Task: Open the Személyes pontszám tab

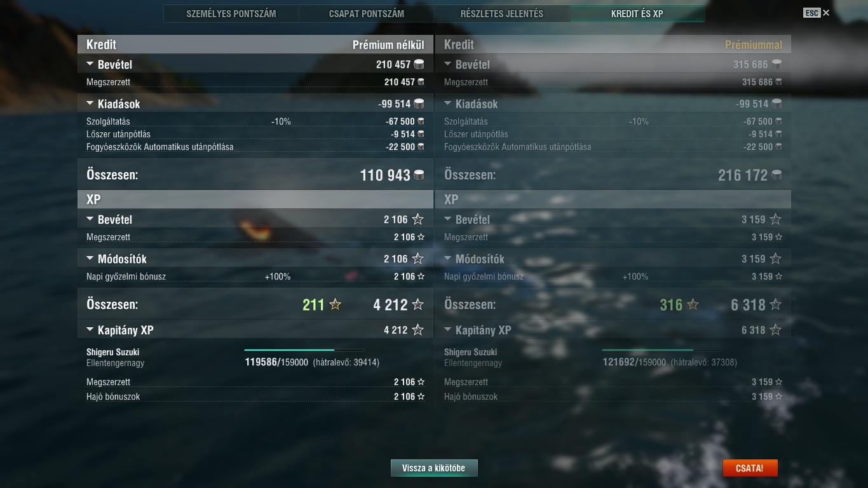Action: coord(231,13)
